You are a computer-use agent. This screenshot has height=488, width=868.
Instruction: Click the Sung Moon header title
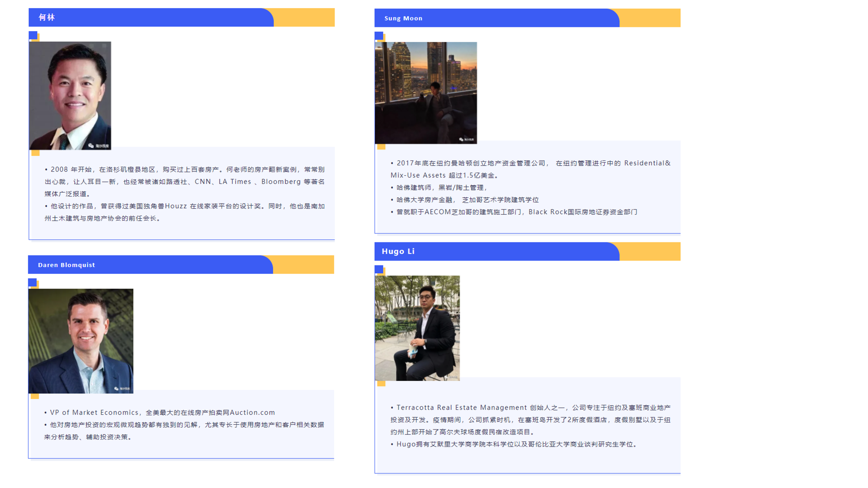403,18
